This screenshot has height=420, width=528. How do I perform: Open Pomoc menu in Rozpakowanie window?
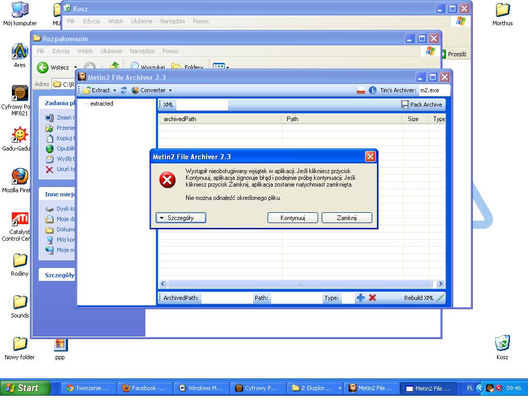click(x=170, y=51)
